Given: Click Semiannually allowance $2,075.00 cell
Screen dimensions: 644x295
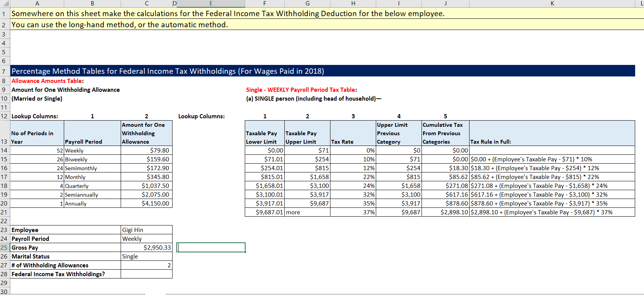Looking at the screenshot, I should 146,194.
